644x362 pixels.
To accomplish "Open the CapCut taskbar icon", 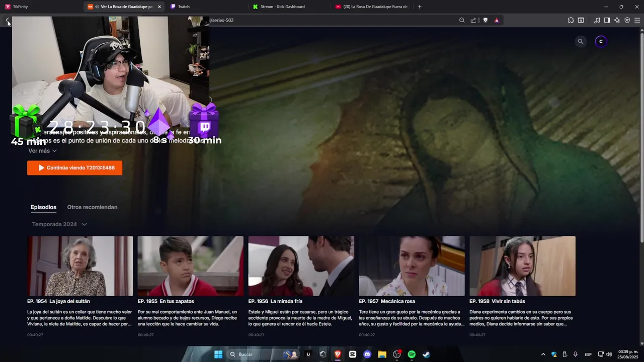I will tap(353, 354).
